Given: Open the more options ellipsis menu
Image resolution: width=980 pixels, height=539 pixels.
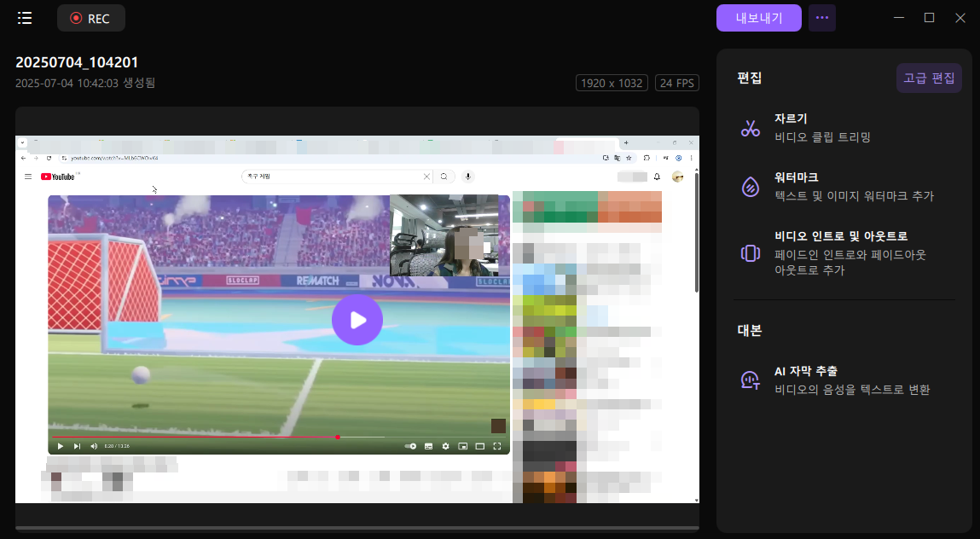Looking at the screenshot, I should (x=821, y=18).
